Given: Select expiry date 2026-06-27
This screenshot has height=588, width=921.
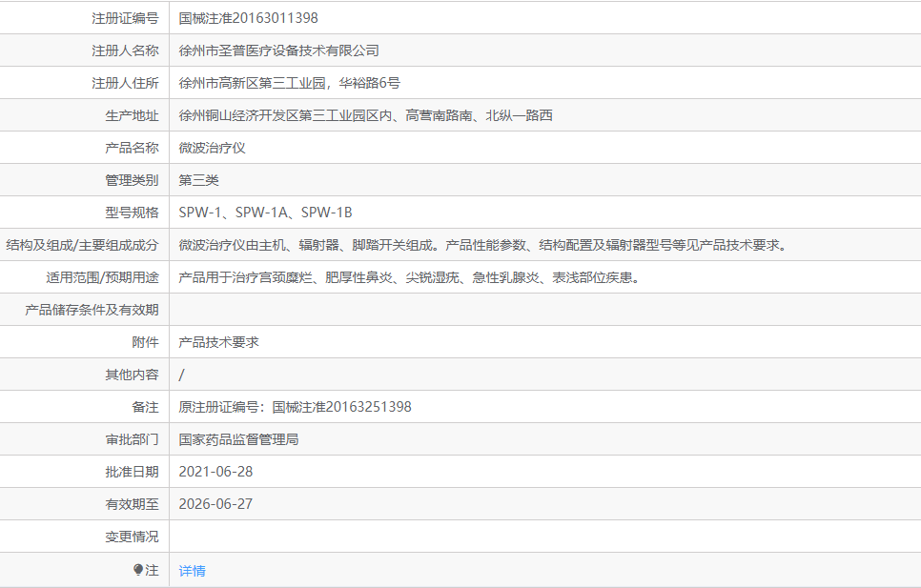Looking at the screenshot, I should (215, 504).
